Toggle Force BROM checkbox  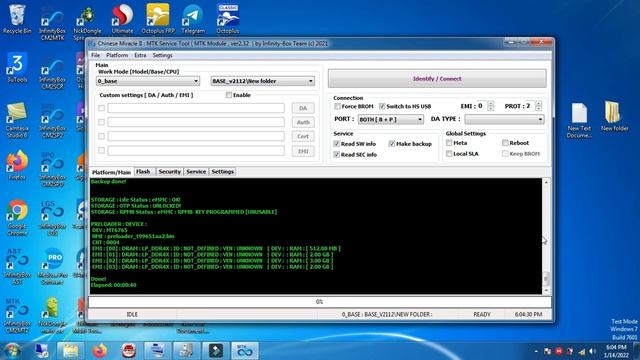337,106
